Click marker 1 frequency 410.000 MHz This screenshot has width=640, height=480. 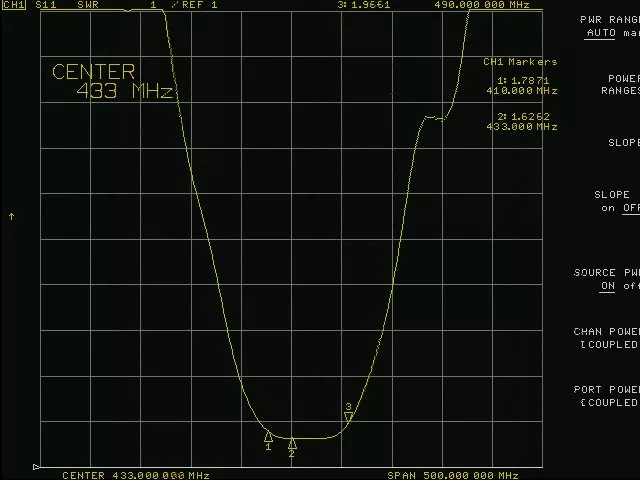click(x=522, y=91)
